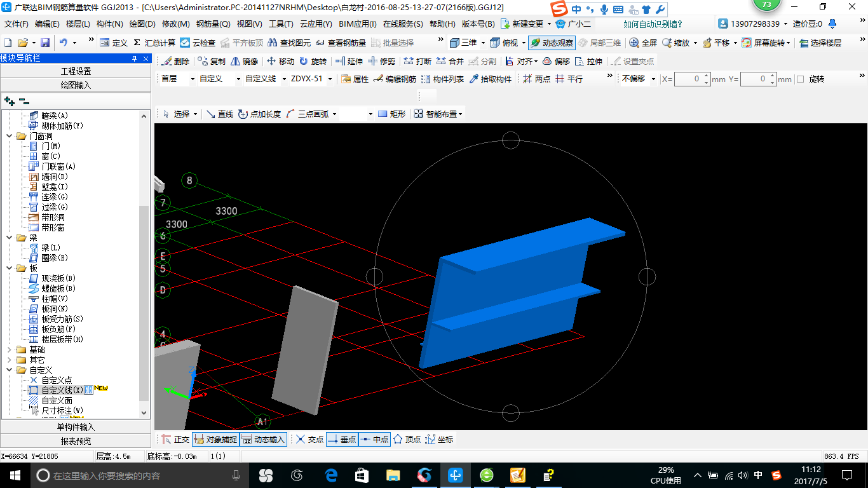Open 查找图元 find element tool
Viewport: 868px width, 488px height.
click(289, 43)
